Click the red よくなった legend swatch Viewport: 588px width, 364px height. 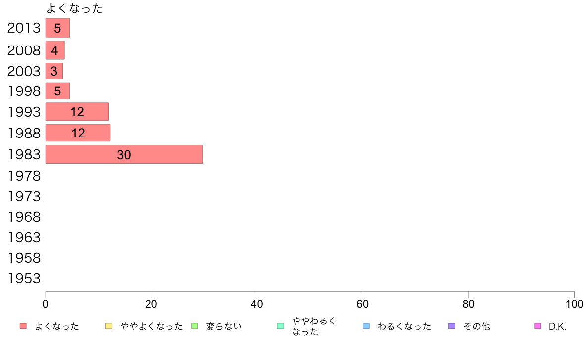(x=23, y=326)
